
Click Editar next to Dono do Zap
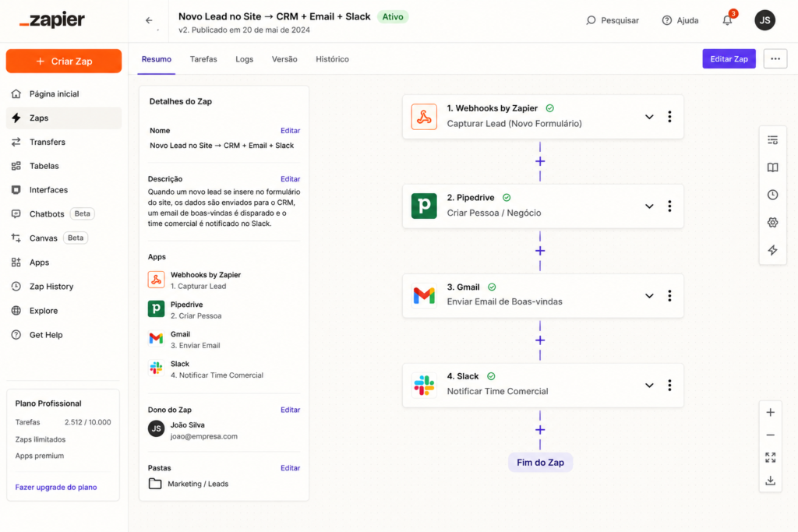pos(290,410)
